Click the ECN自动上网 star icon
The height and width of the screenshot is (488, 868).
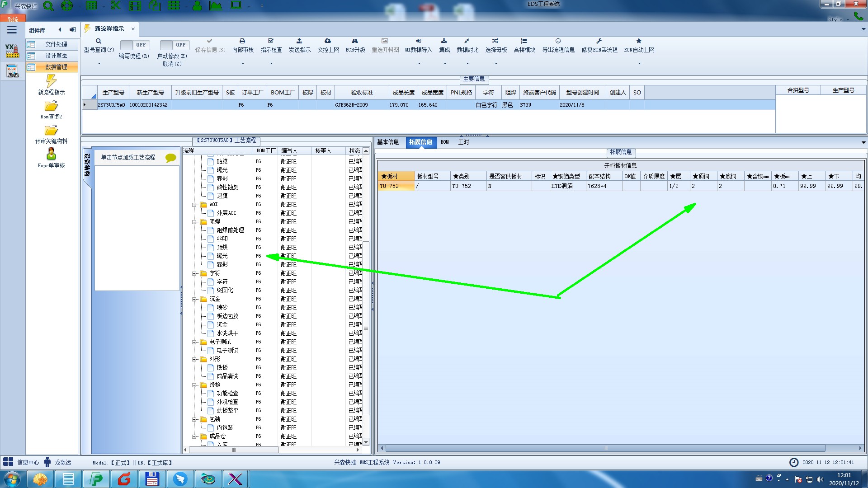639,41
